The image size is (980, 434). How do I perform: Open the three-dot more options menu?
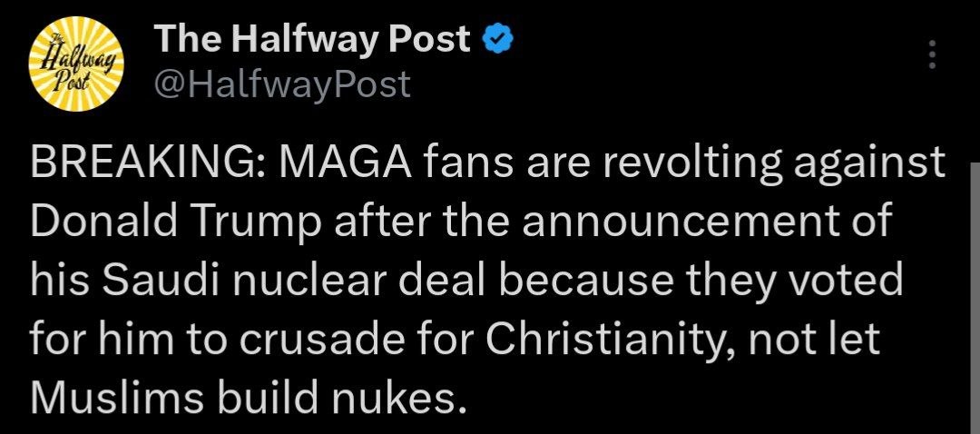click(932, 54)
